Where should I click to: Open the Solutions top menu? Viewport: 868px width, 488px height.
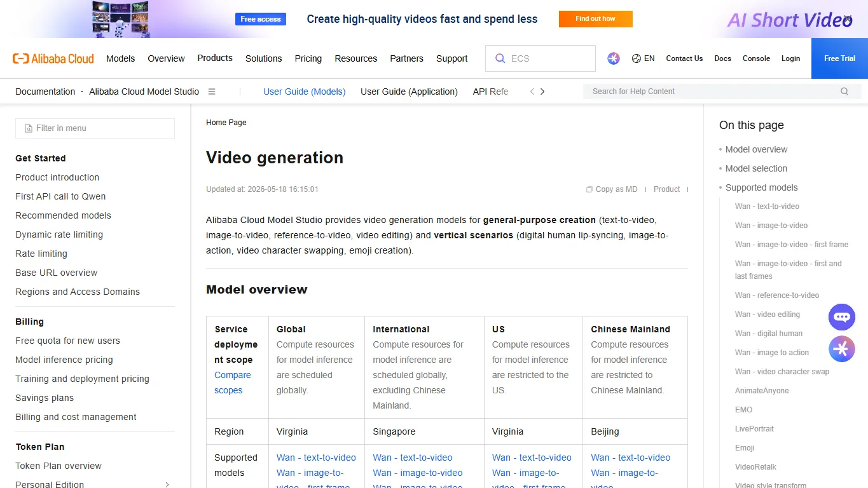click(x=263, y=58)
